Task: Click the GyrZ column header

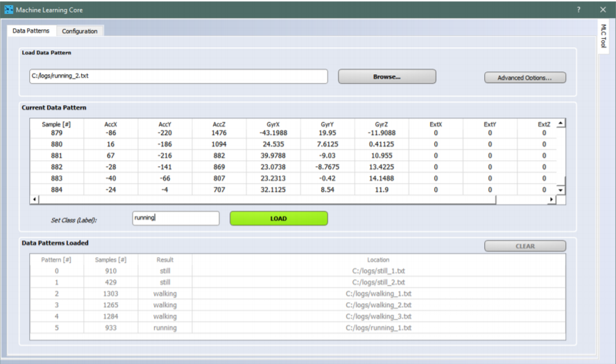Action: click(382, 124)
